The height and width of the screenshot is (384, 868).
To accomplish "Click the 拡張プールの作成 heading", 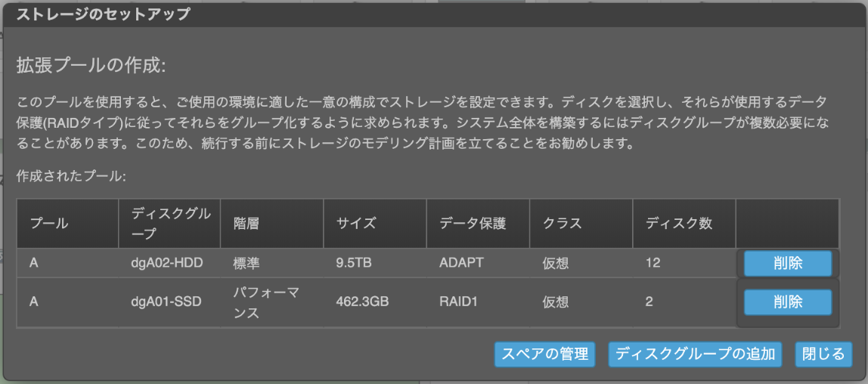I will tap(91, 66).
